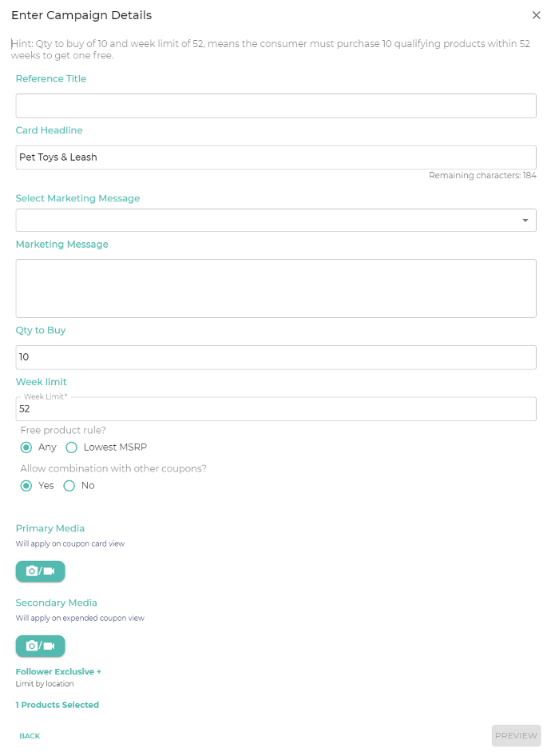Expand Follower Exclusive + section

(x=58, y=671)
